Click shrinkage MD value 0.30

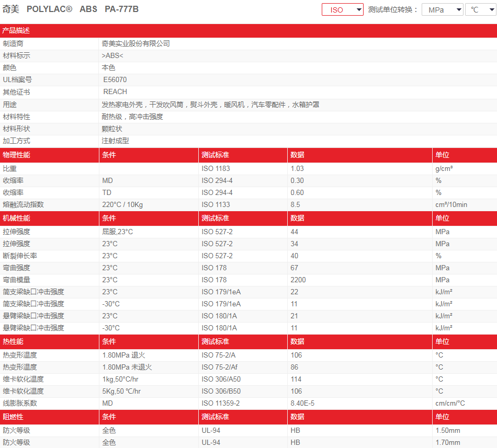click(x=297, y=180)
